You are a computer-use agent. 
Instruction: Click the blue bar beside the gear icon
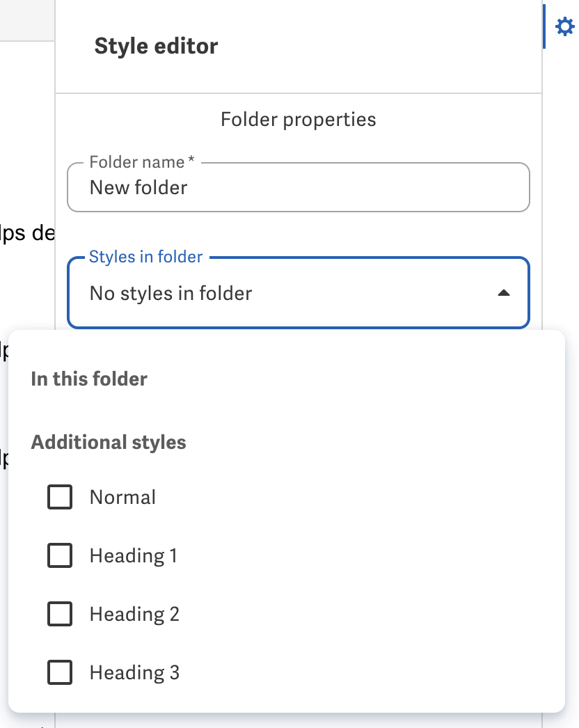point(544,26)
